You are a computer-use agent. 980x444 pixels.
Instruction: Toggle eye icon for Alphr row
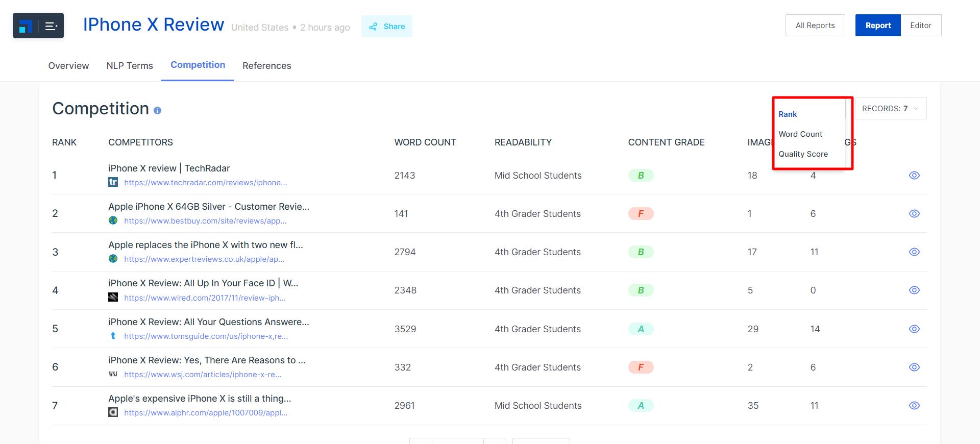pyautogui.click(x=914, y=405)
